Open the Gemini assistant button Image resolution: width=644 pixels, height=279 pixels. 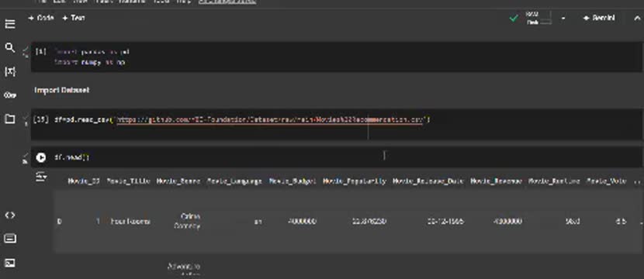599,18
